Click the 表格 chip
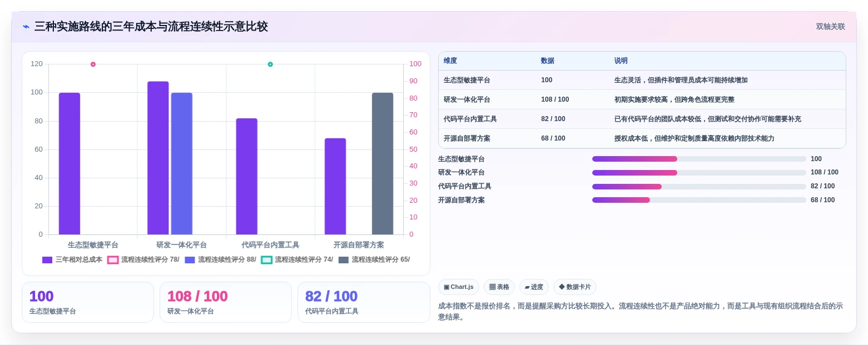This screenshot has width=868, height=345. coord(499,287)
